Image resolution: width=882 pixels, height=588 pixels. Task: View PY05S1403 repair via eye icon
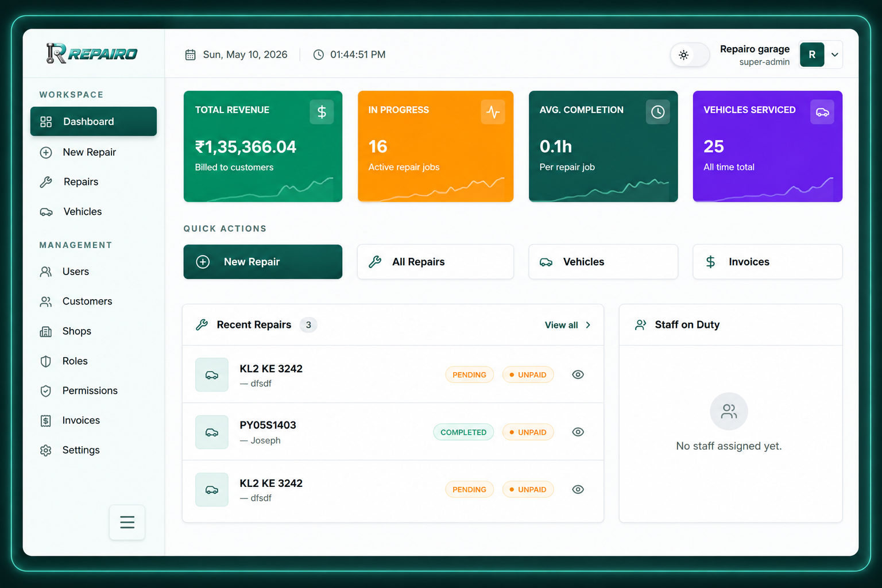coord(578,432)
